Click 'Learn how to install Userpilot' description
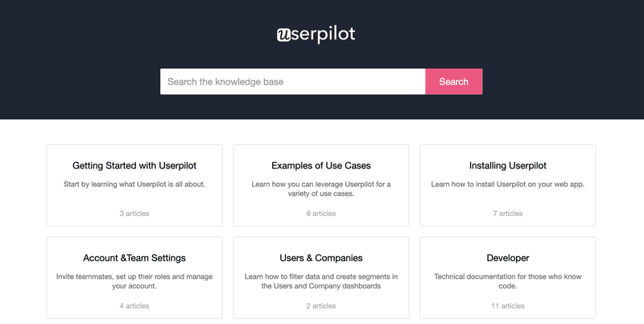644x324 pixels. click(x=508, y=185)
